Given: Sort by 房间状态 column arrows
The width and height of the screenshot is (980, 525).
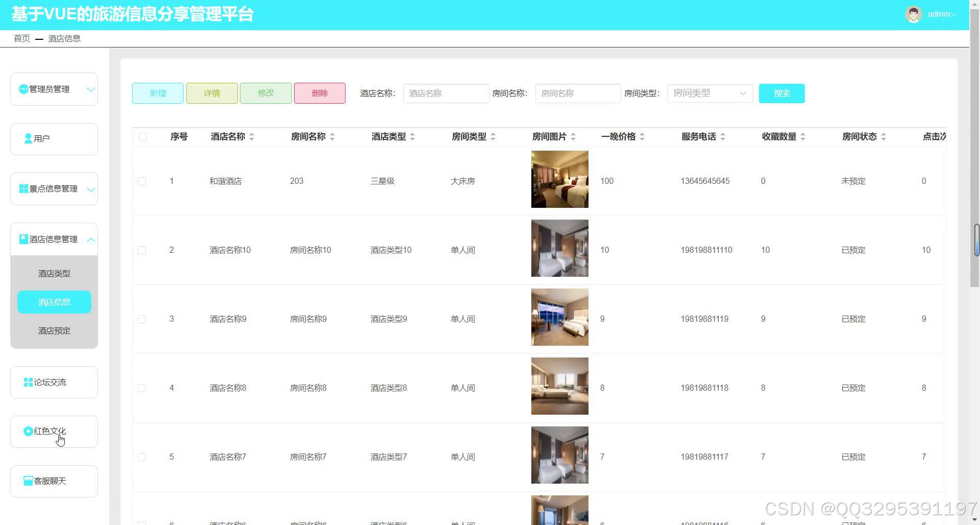Looking at the screenshot, I should [x=884, y=137].
